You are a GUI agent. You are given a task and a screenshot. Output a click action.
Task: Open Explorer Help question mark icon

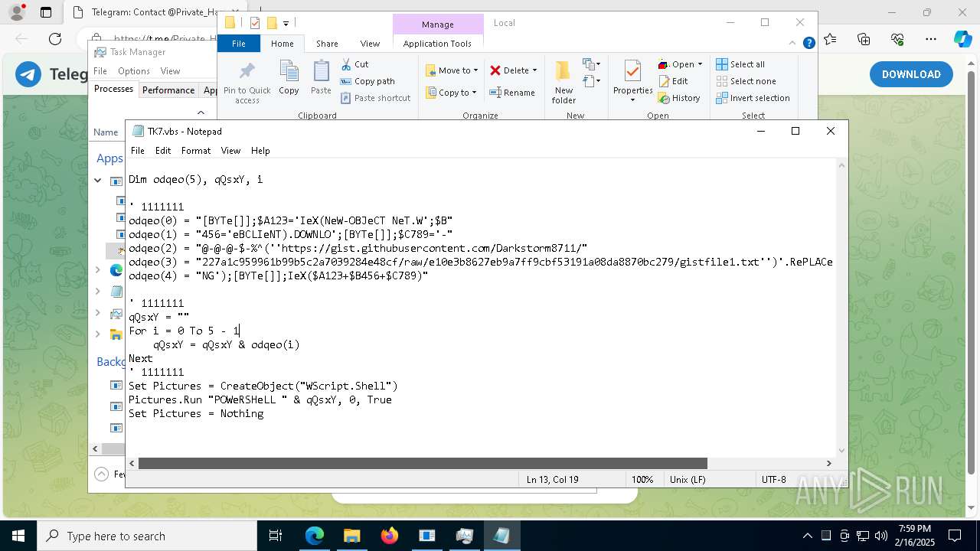pos(808,43)
